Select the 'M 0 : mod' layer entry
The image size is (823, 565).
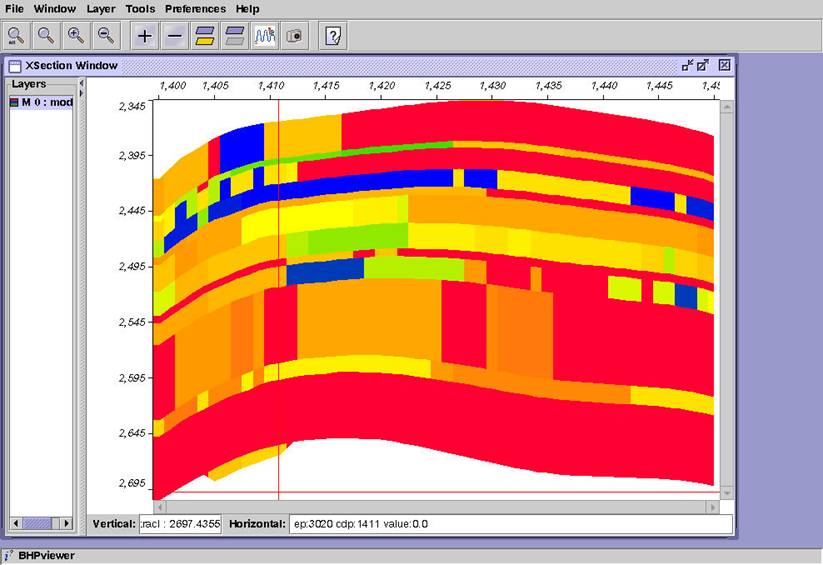pos(41,102)
